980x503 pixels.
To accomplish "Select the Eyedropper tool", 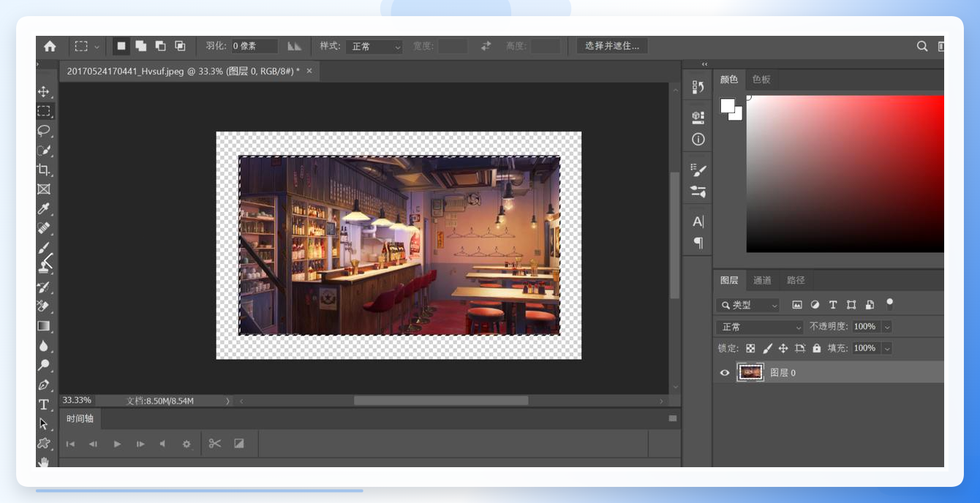I will click(44, 209).
